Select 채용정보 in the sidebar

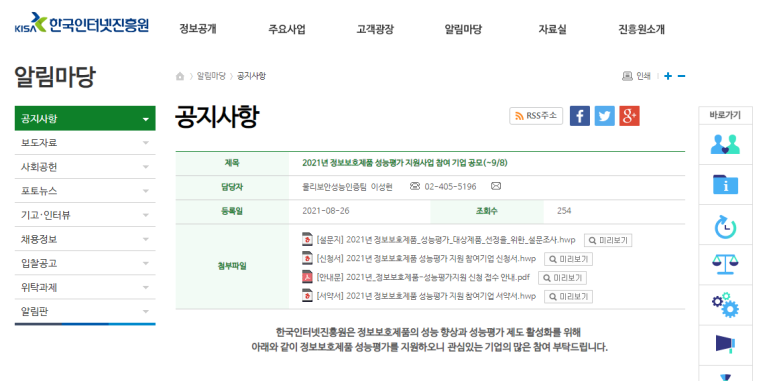(x=85, y=239)
